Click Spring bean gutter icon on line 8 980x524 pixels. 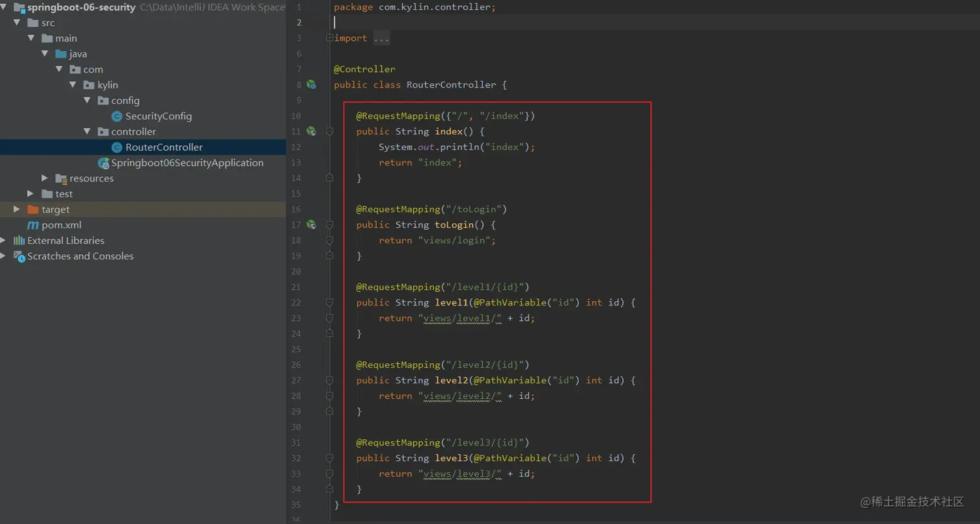[x=311, y=84]
